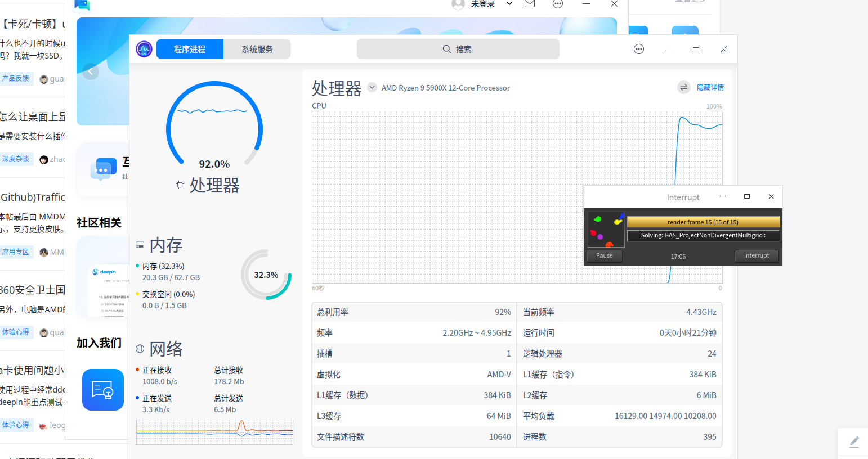Click the 交换空间 (0.0%) legend entry

pos(168,294)
